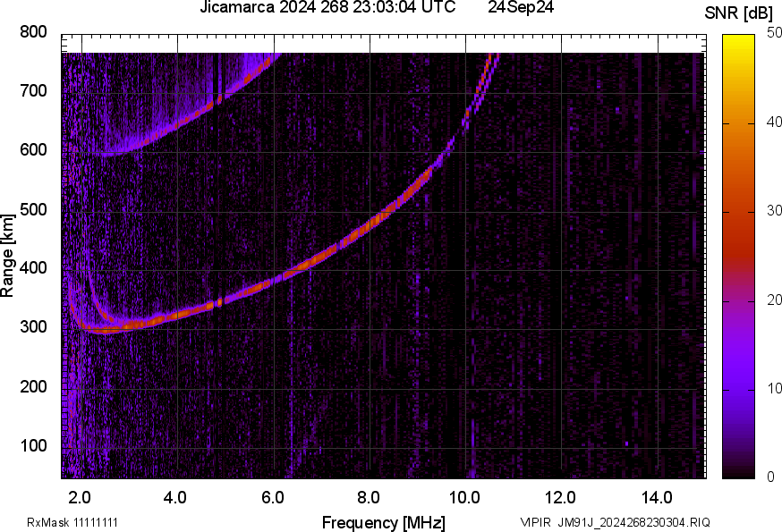
Task: Click the 'Jicamarca 2024 268 23:03:04 UTC' title
Action: [327, 7]
